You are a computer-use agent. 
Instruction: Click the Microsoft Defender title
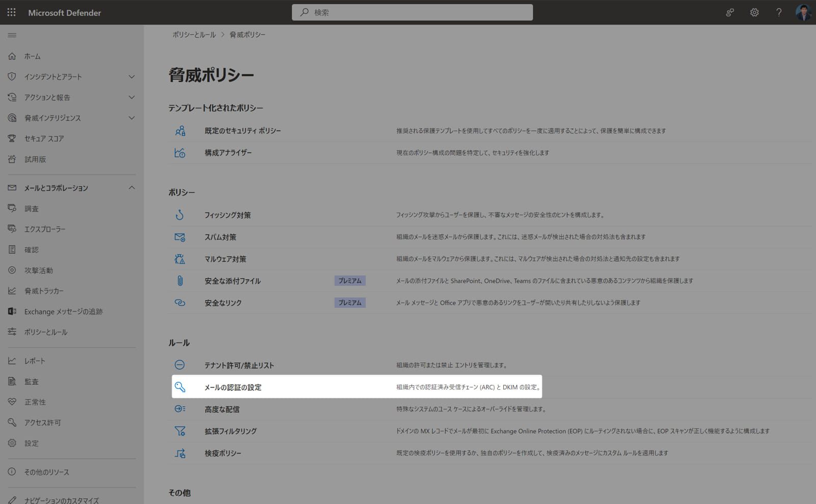click(64, 13)
